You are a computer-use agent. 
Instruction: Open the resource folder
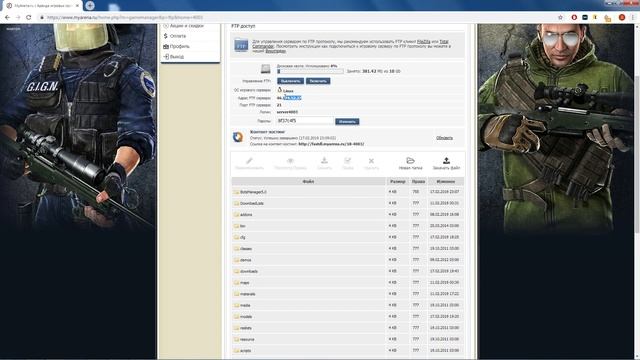pos(247,340)
